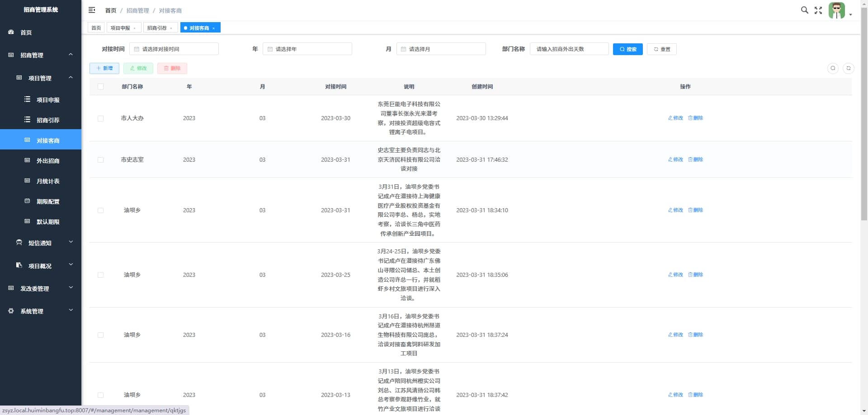Viewport: 868px width, 415px height.
Task: Click the 外出招商 table icon
Action: (x=28, y=160)
